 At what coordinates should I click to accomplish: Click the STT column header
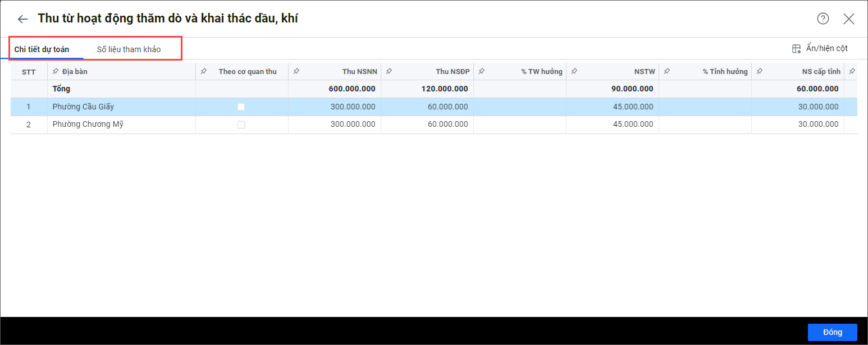point(29,72)
